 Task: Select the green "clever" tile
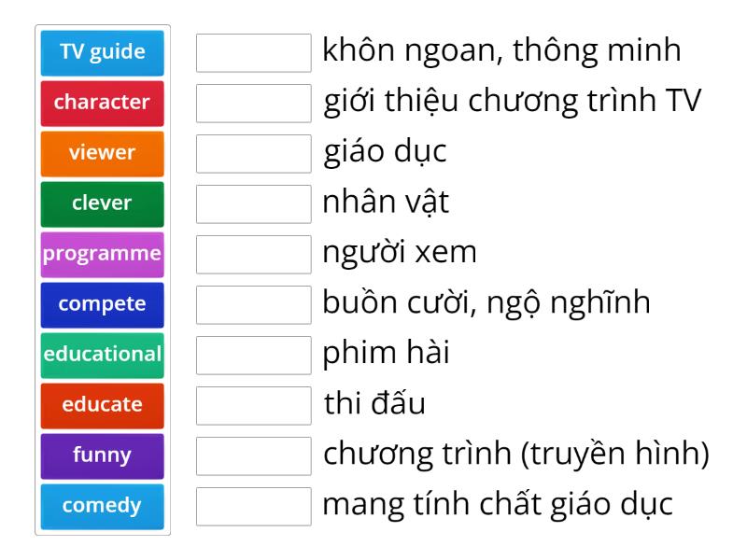pos(102,203)
